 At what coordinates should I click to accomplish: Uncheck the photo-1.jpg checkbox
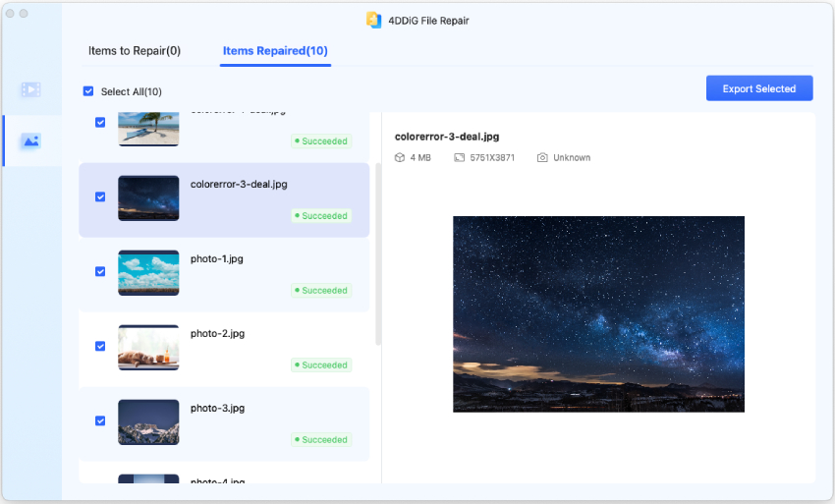[100, 272]
